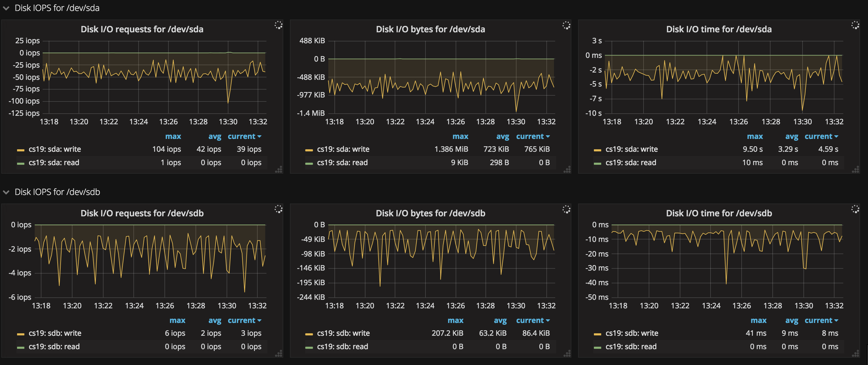Open color picker for sdb read in requests legend
The height and width of the screenshot is (365, 868).
[x=20, y=347]
